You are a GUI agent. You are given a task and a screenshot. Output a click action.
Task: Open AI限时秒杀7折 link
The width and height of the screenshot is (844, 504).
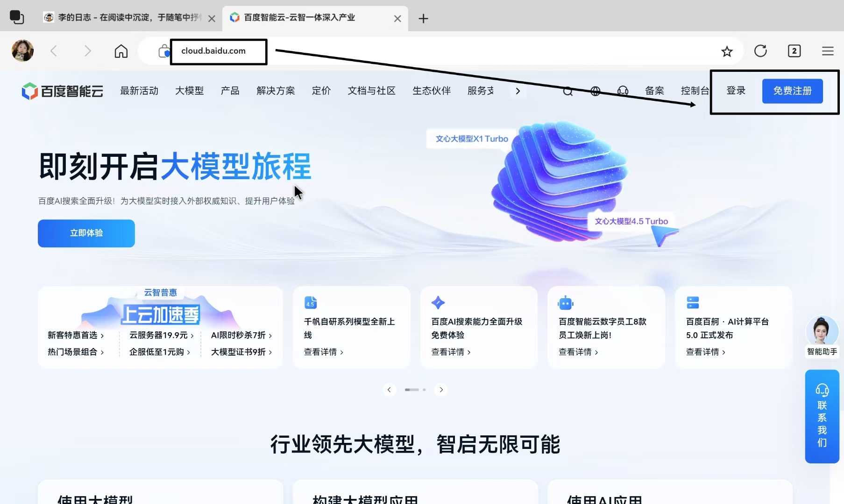point(241,335)
